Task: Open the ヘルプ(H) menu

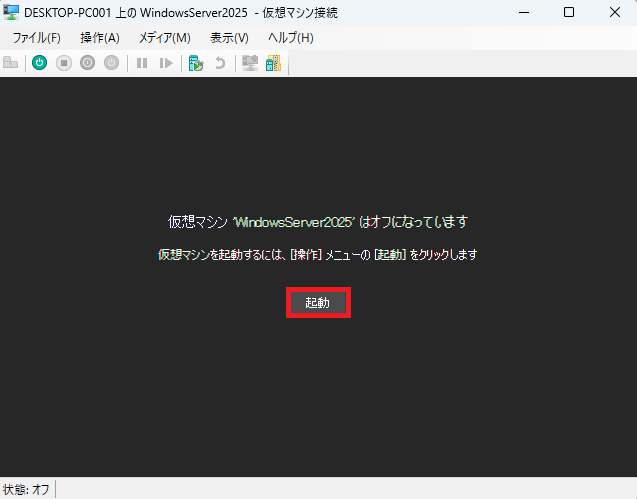Action: (x=290, y=38)
